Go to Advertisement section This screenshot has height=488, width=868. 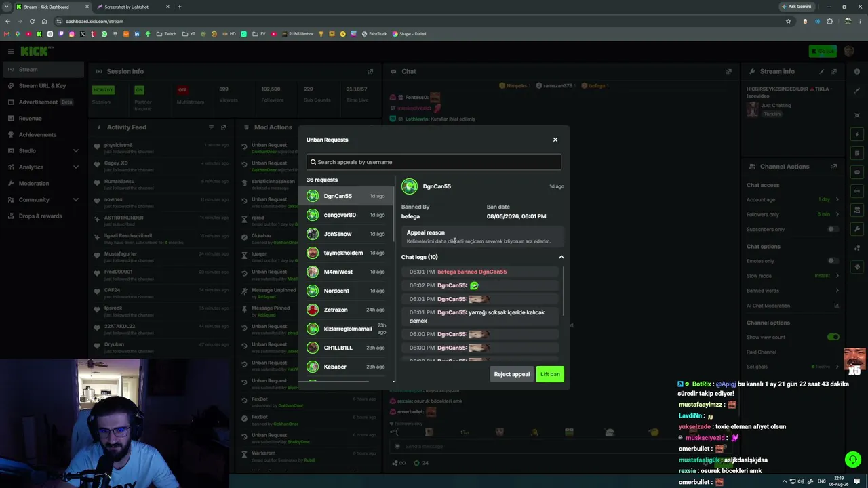tap(43, 102)
